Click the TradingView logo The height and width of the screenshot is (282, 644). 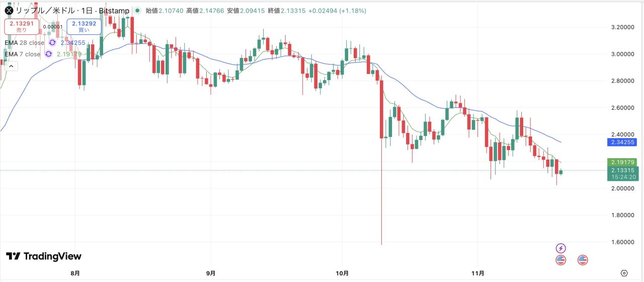(44, 256)
